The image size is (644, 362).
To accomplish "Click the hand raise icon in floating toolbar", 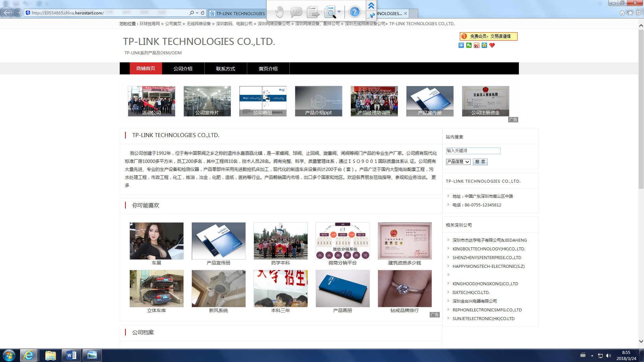I will click(279, 12).
